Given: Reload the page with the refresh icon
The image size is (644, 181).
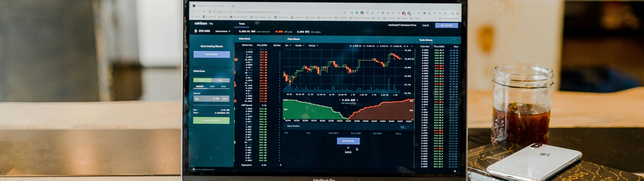Looking at the screenshot, I should click(203, 11).
